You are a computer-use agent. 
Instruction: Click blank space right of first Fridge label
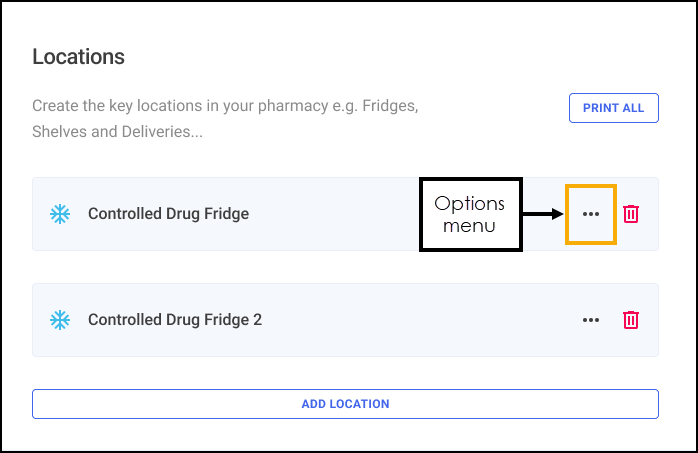(x=330, y=213)
